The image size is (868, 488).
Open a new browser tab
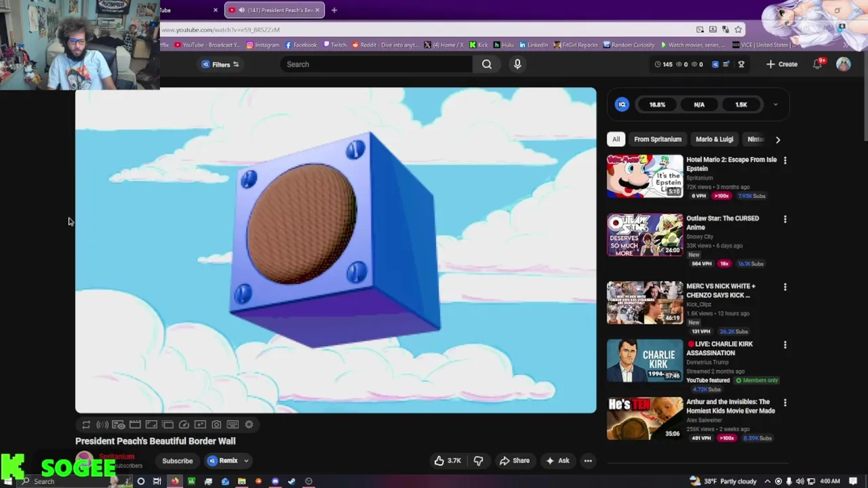[334, 10]
